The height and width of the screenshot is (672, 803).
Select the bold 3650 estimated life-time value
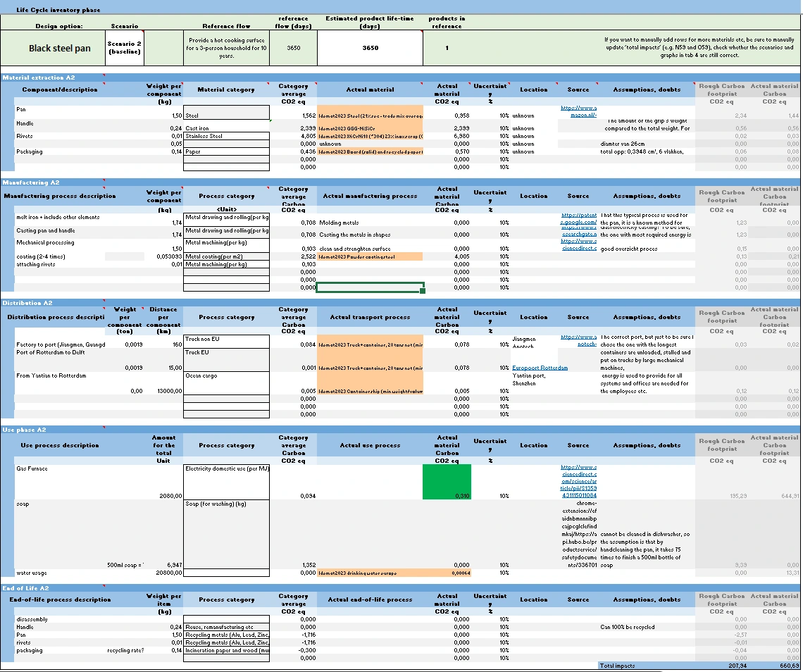[371, 48]
